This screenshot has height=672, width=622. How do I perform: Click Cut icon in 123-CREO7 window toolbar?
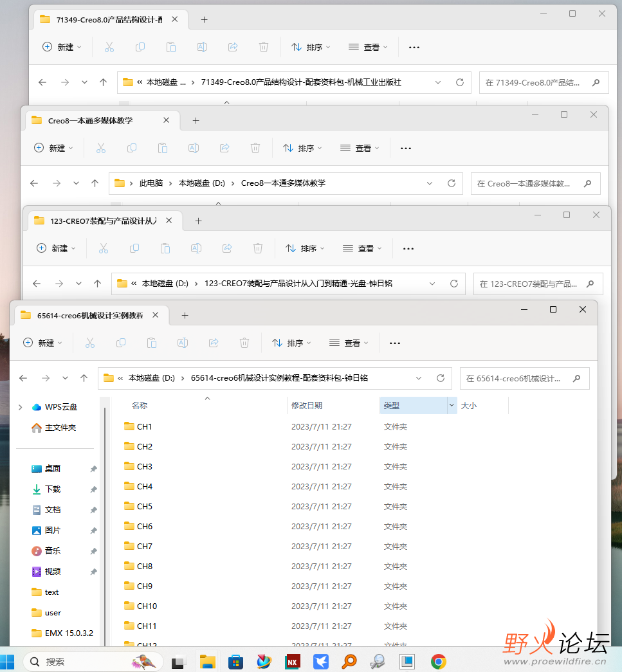click(104, 248)
